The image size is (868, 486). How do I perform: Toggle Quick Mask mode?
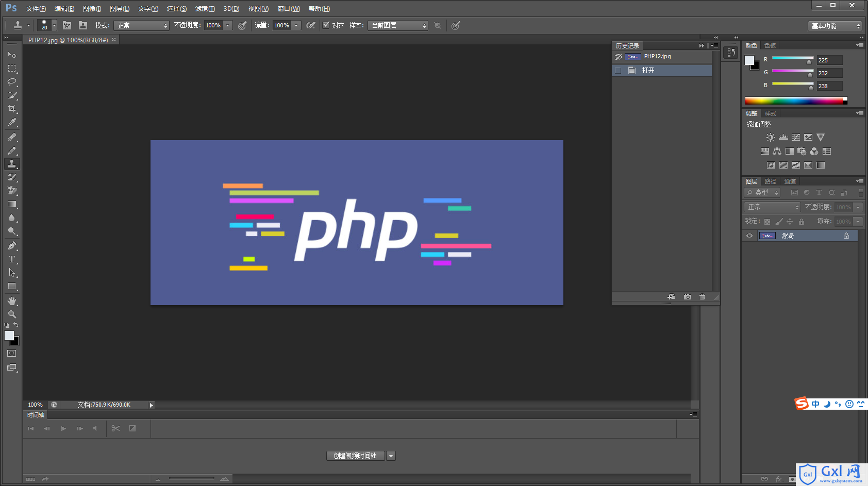(11, 354)
